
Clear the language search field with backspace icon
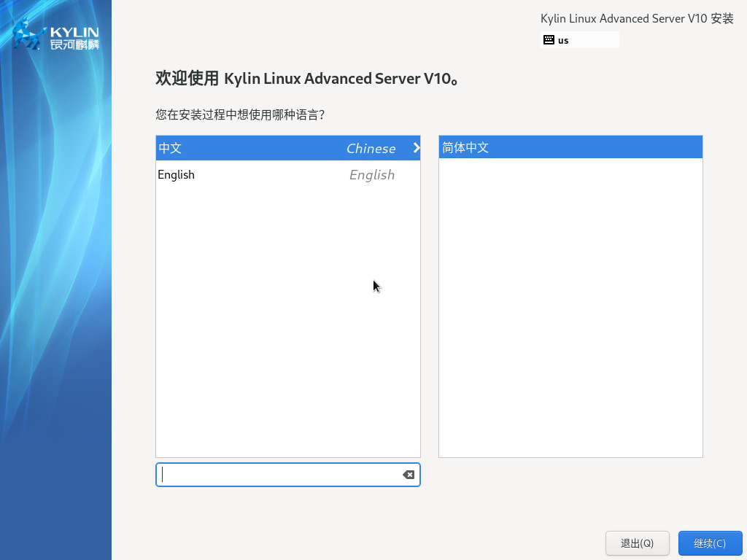click(409, 475)
